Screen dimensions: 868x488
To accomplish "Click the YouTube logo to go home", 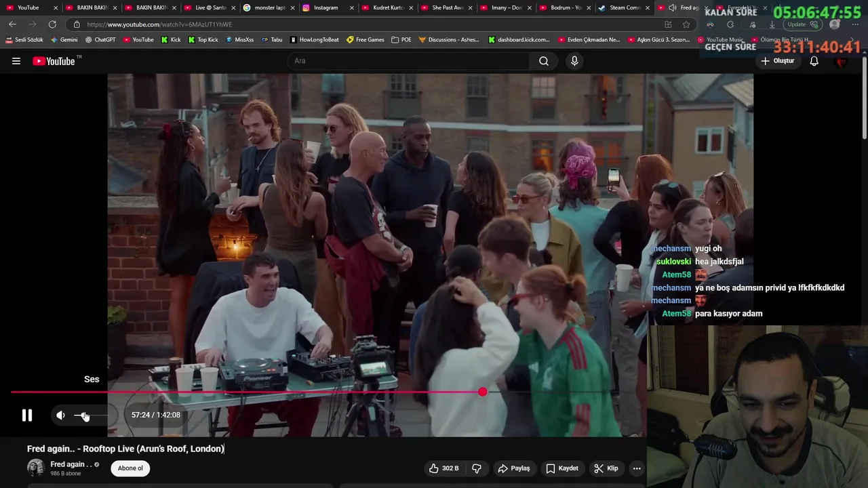I will tap(54, 61).
